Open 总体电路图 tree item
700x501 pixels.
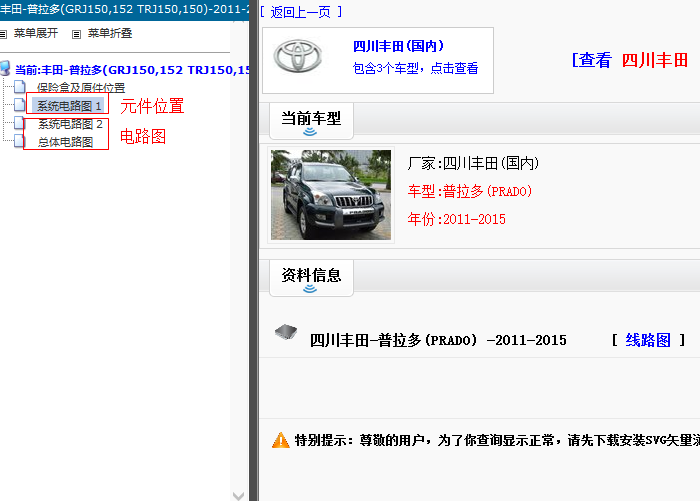coord(65,142)
